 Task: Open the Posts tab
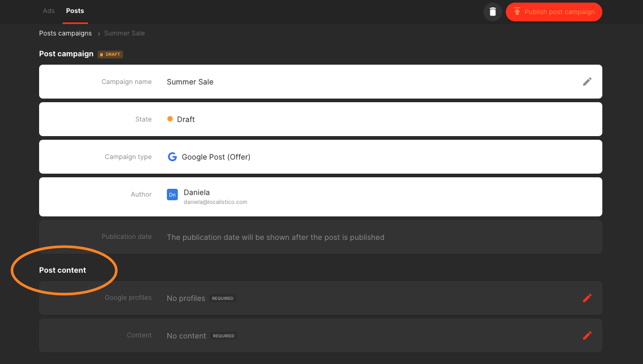[75, 11]
